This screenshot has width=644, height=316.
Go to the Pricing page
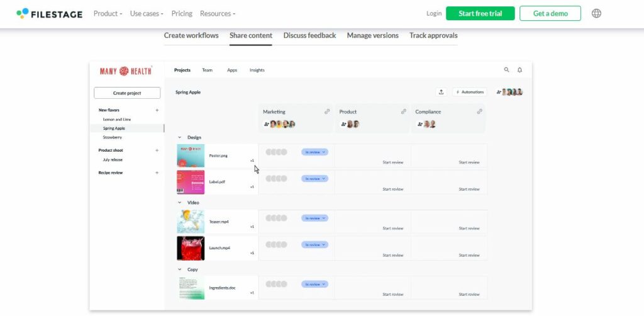[x=182, y=14]
